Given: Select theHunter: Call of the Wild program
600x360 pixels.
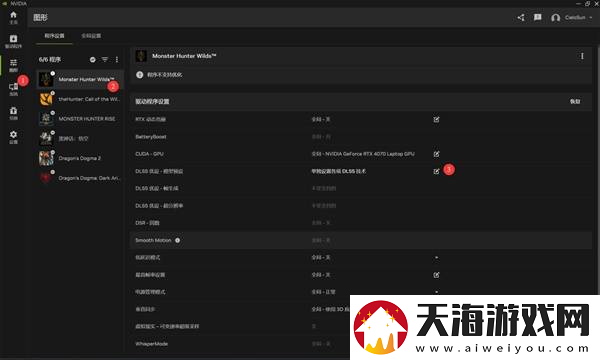Looking at the screenshot, I should pos(80,99).
